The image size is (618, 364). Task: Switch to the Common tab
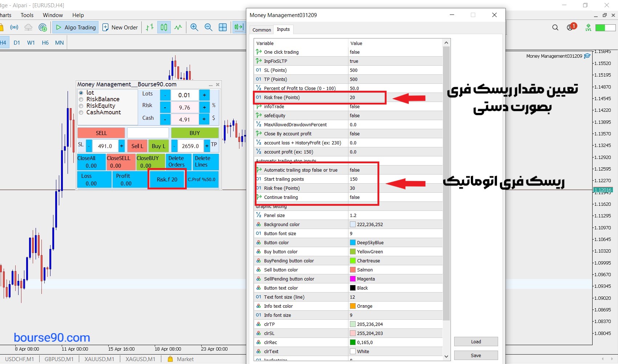(x=262, y=30)
